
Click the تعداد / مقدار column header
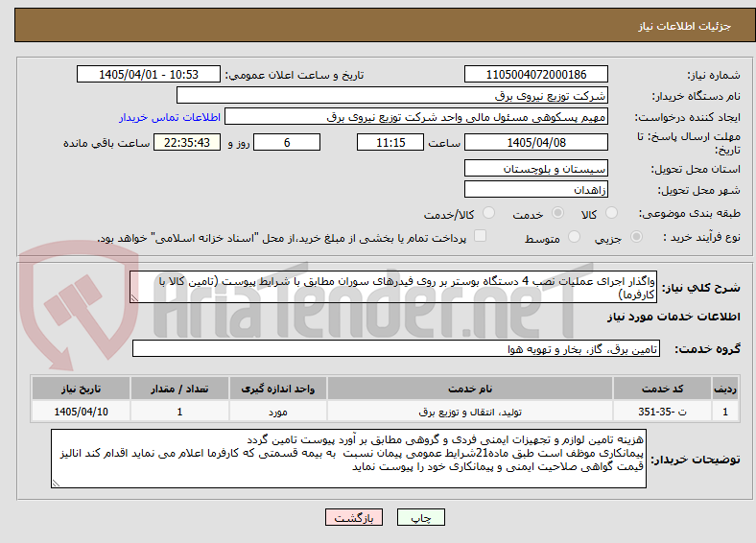tap(179, 389)
